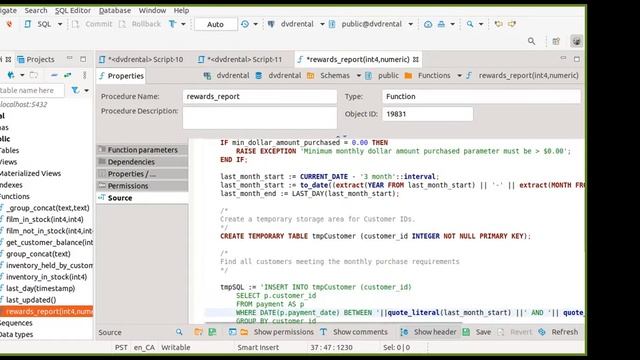This screenshot has width=640, height=360.
Task: Open the Search menu
Action: point(36,10)
